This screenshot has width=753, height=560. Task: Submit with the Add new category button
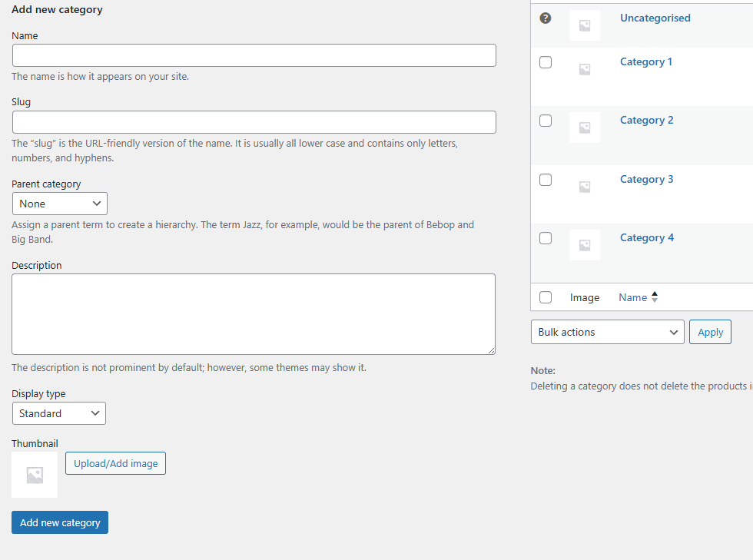60,522
